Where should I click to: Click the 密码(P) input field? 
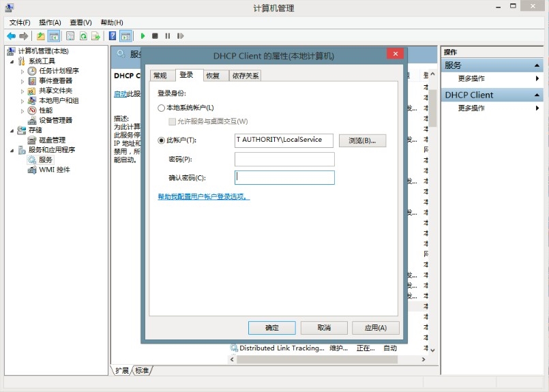click(284, 160)
